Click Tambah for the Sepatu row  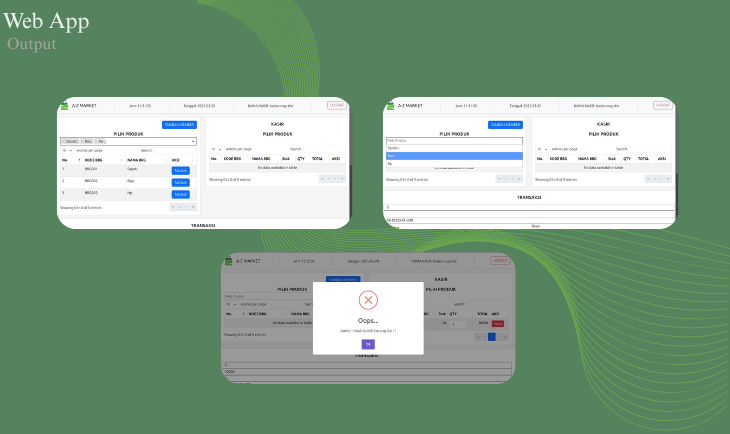point(180,170)
